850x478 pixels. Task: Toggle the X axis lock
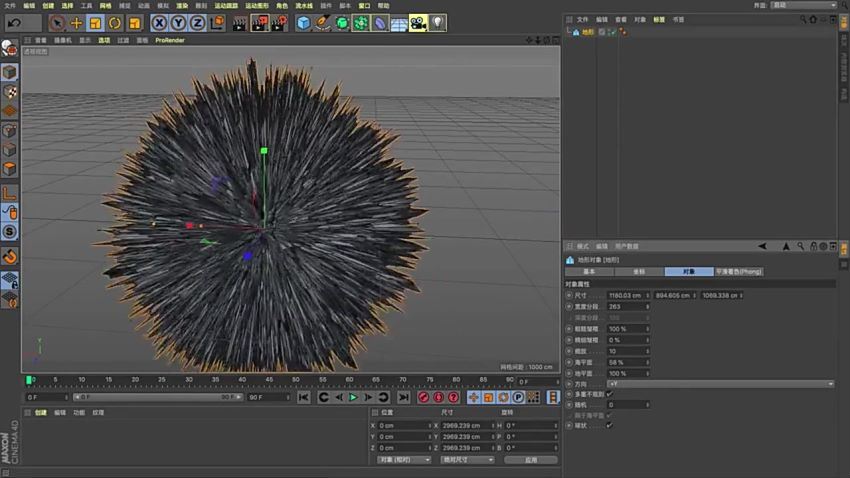pos(159,23)
